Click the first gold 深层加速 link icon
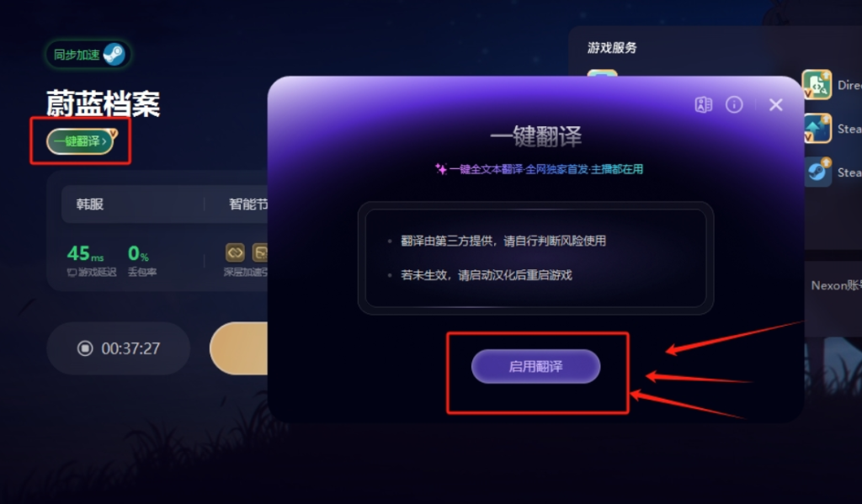862x504 pixels. click(x=235, y=252)
